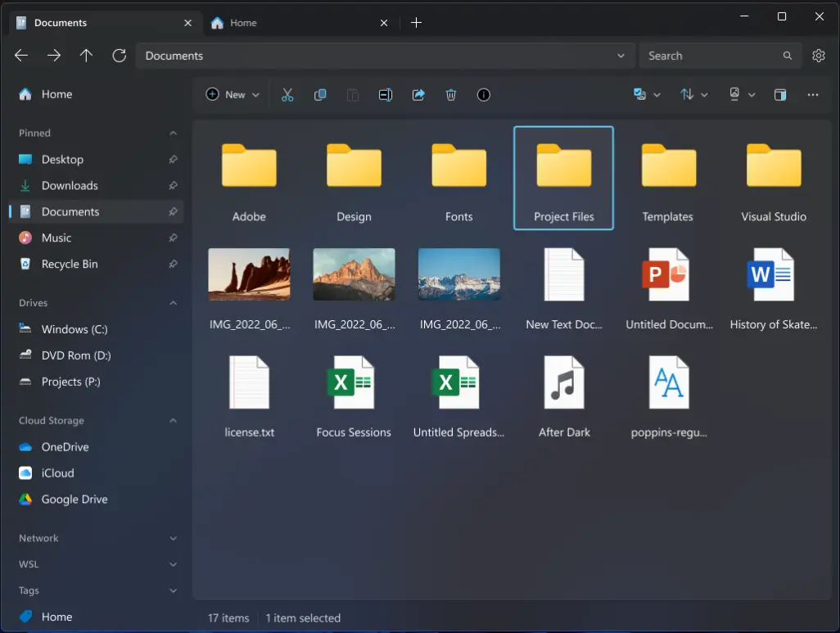Toggle the details pane on

click(x=779, y=94)
